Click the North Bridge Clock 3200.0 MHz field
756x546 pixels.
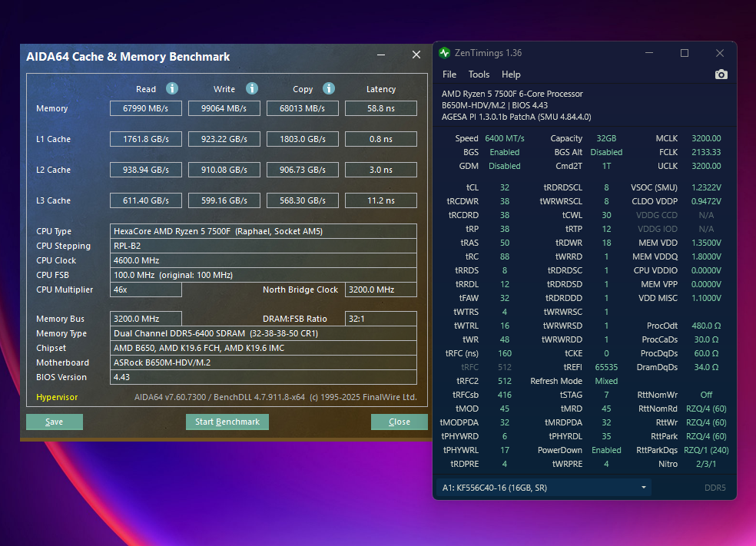tap(381, 290)
